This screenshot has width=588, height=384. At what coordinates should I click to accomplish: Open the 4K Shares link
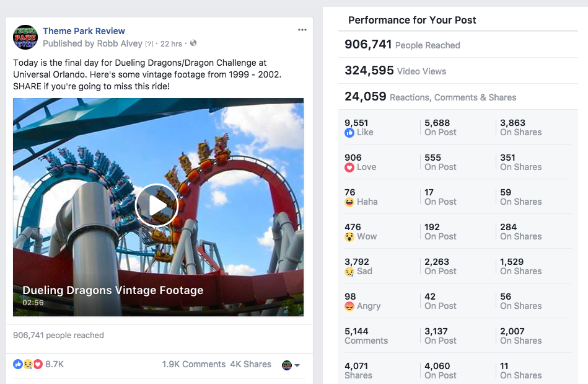click(x=250, y=364)
